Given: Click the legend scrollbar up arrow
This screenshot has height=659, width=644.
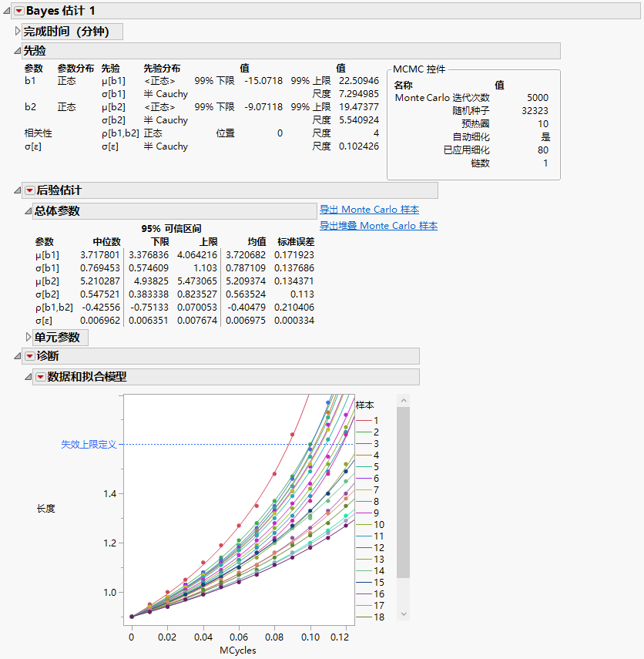Looking at the screenshot, I should [x=403, y=399].
